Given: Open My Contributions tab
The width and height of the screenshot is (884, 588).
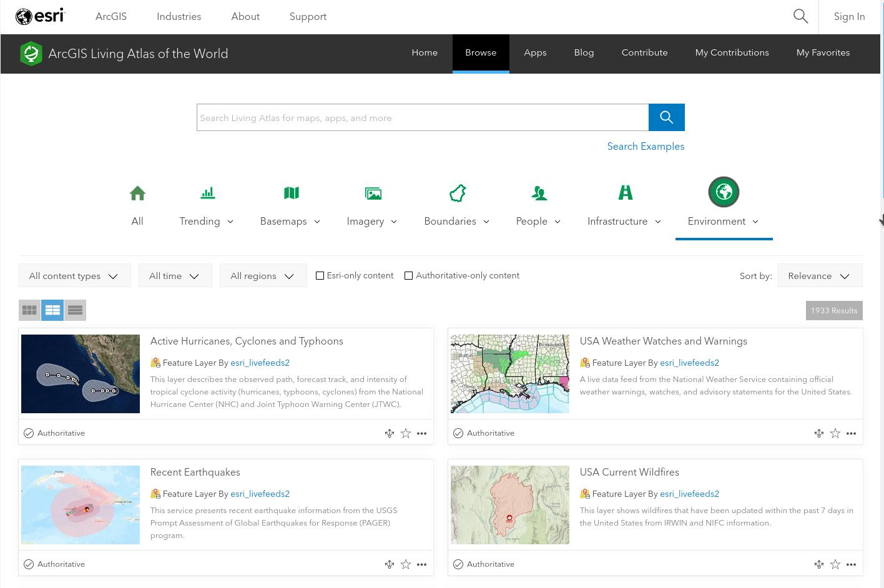Looking at the screenshot, I should click(732, 53).
